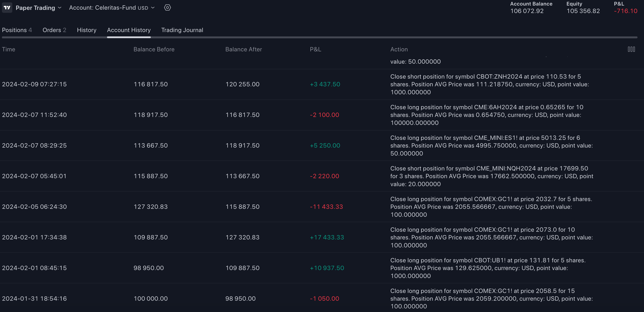The height and width of the screenshot is (312, 644).
Task: Click the Equity 105 356.82 value
Action: 583,11
